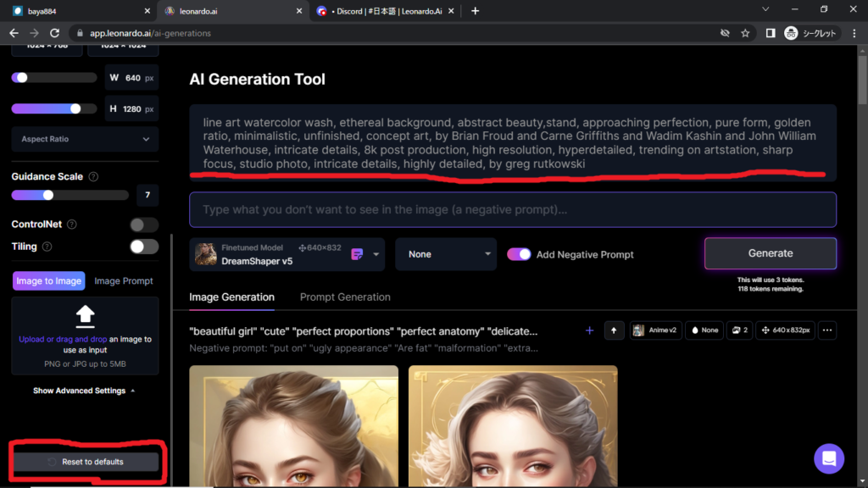Open the Aspect Ratio dropdown
Viewport: 868px width, 488px height.
[85, 139]
